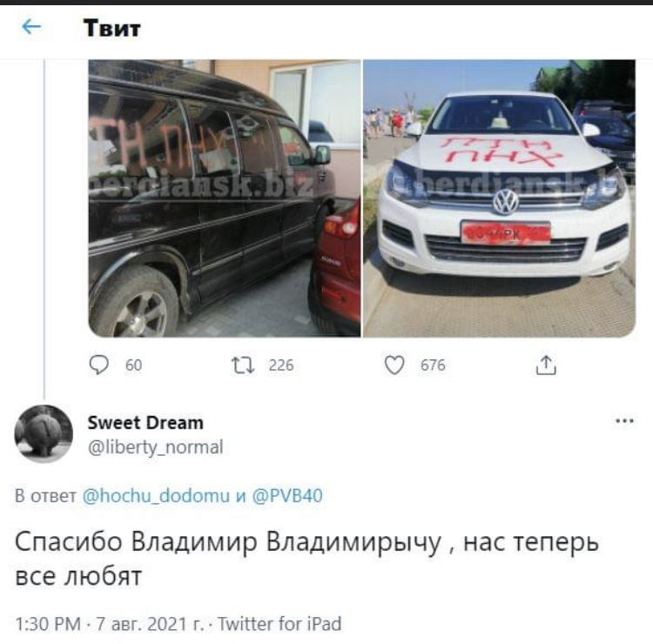Go back using the blue arrow
The width and height of the screenshot is (653, 644).
click(x=31, y=28)
